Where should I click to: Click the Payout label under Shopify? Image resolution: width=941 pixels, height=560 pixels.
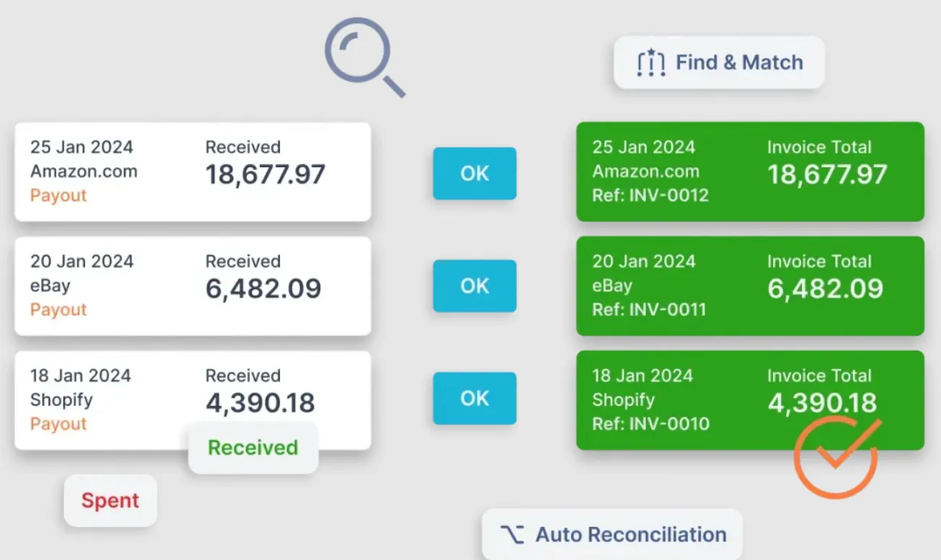(58, 424)
